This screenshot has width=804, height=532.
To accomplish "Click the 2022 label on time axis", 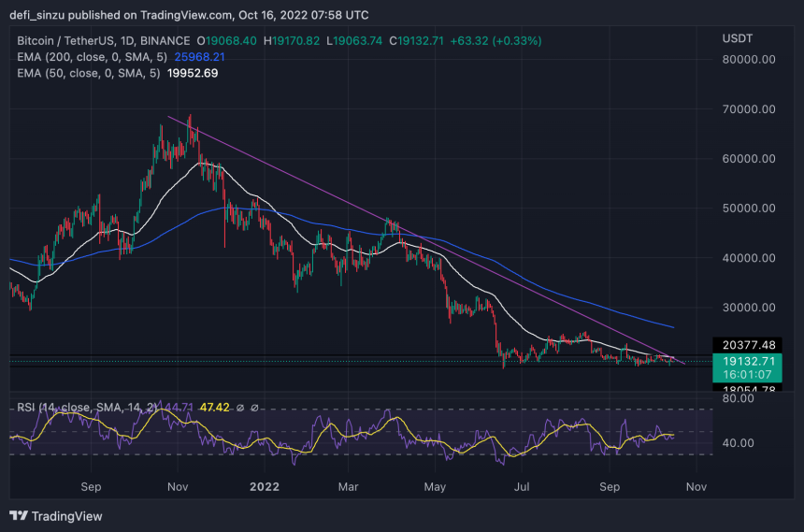I will (x=264, y=487).
